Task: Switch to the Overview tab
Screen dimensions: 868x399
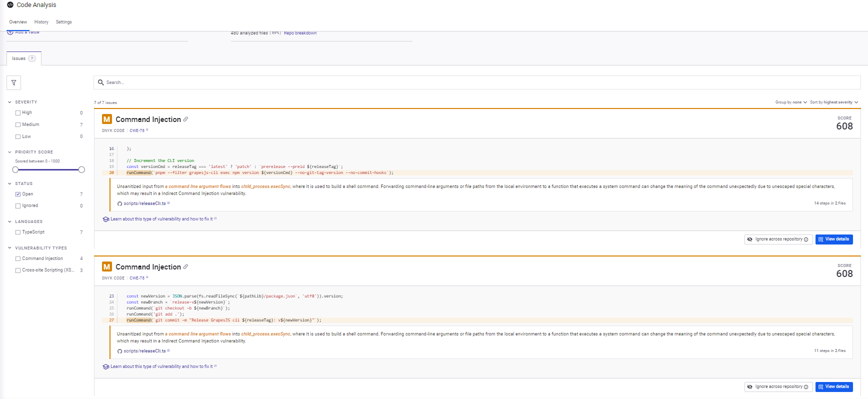Action: (x=18, y=22)
